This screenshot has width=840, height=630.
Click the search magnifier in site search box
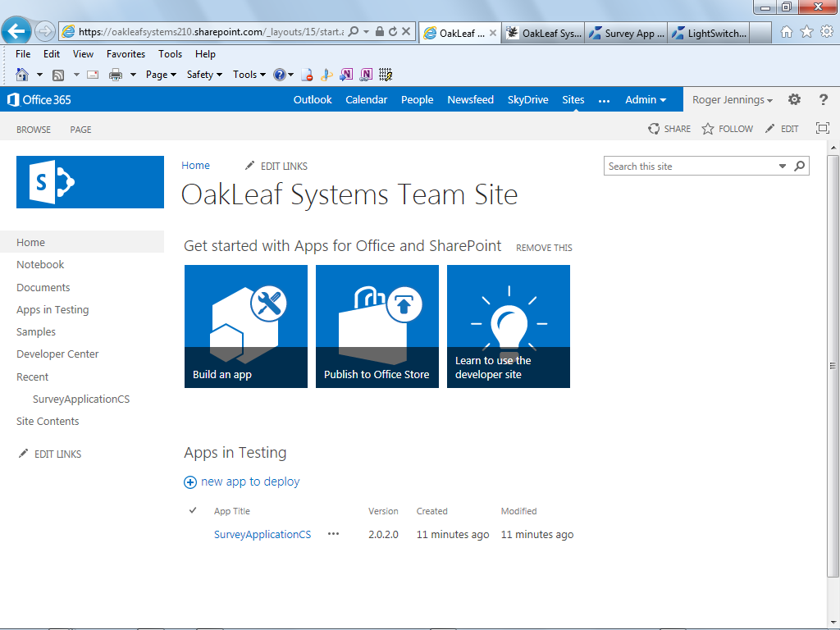799,166
